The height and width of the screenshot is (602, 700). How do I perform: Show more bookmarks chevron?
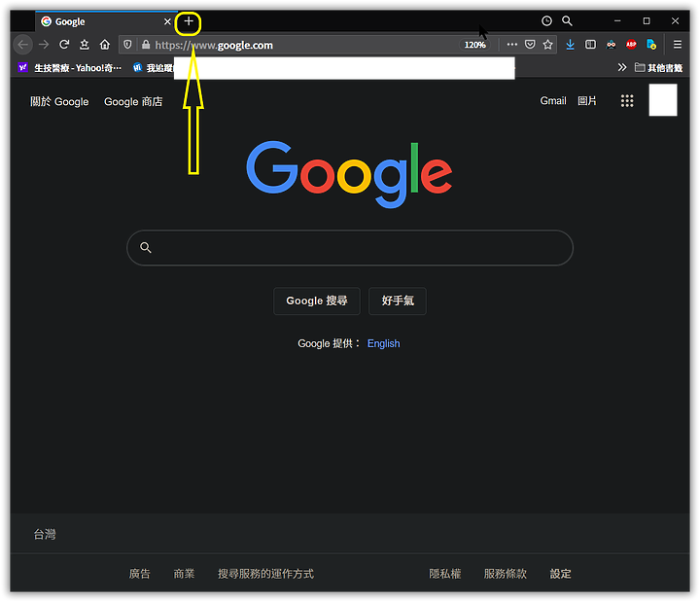pos(622,67)
